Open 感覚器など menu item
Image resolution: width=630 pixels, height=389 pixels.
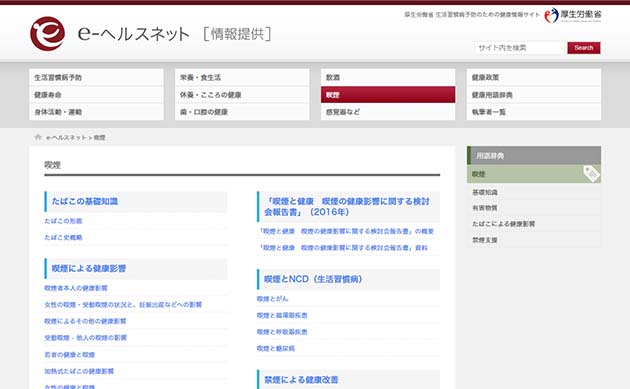pyautogui.click(x=388, y=112)
